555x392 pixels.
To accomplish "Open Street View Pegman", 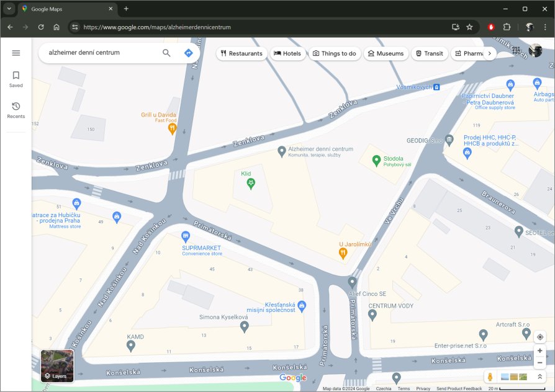I will click(x=490, y=376).
